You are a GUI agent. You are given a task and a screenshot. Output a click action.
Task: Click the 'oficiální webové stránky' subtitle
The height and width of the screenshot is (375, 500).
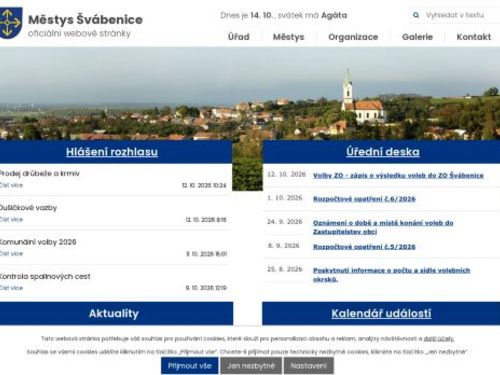pyautogui.click(x=79, y=34)
